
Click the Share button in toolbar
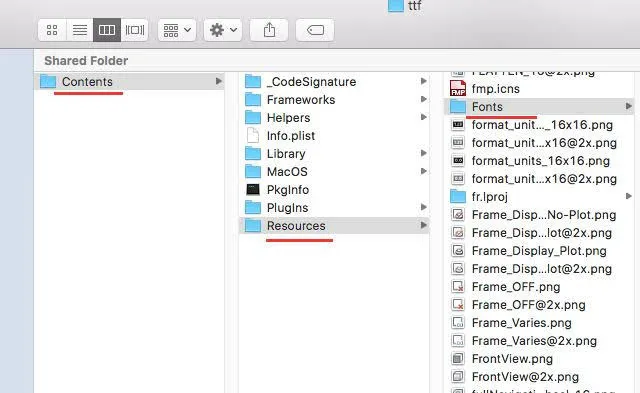click(269, 30)
